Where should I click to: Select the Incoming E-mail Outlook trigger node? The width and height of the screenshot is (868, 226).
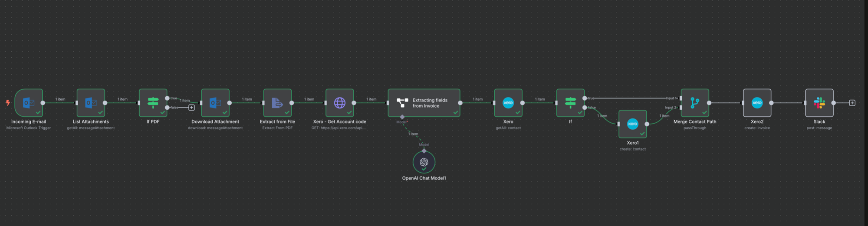coord(29,103)
